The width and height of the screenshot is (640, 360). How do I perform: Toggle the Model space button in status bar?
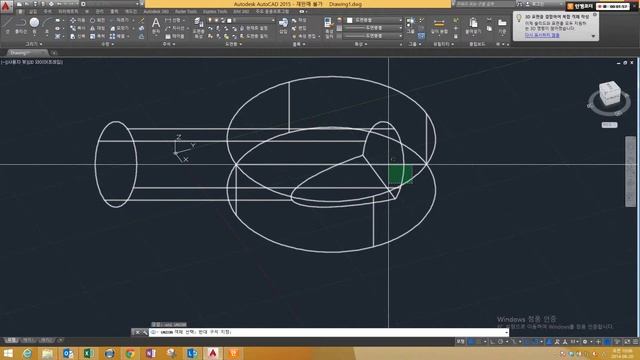pos(460,342)
